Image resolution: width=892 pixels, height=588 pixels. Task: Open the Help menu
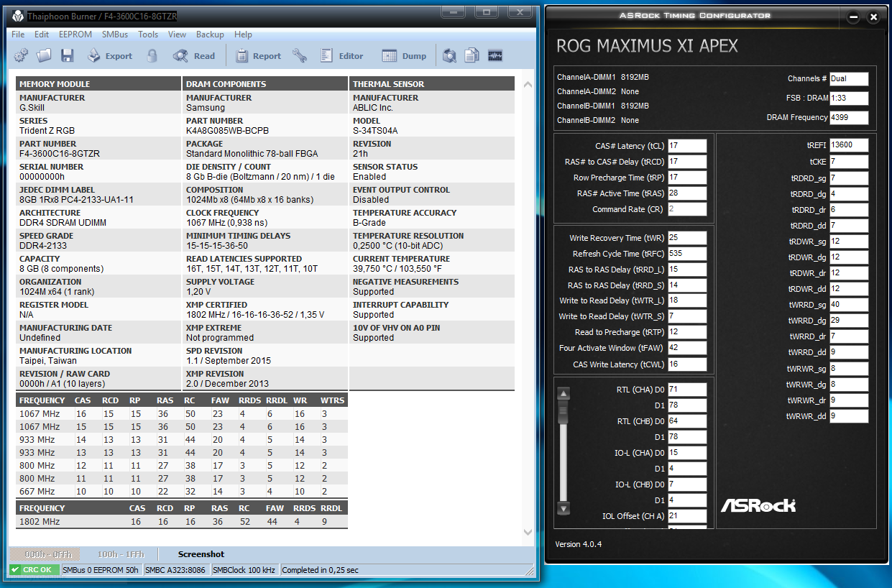click(x=243, y=35)
